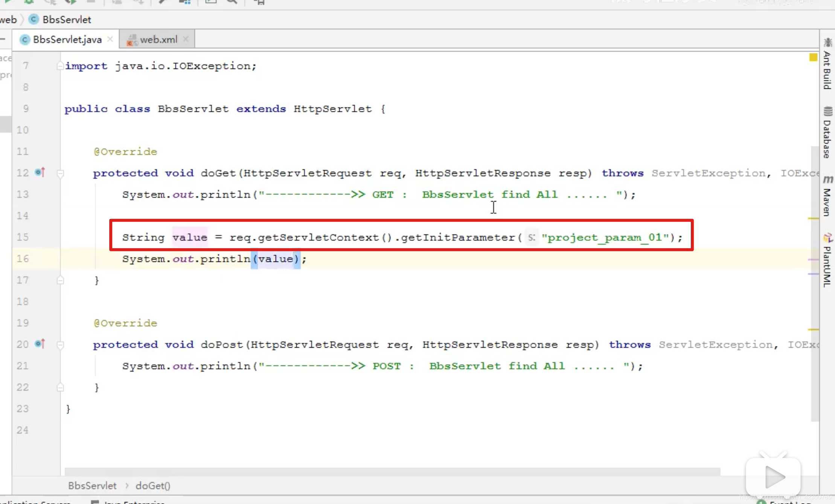Click the 'doGet' method name
Screen dimensions: 835x504
coord(218,173)
